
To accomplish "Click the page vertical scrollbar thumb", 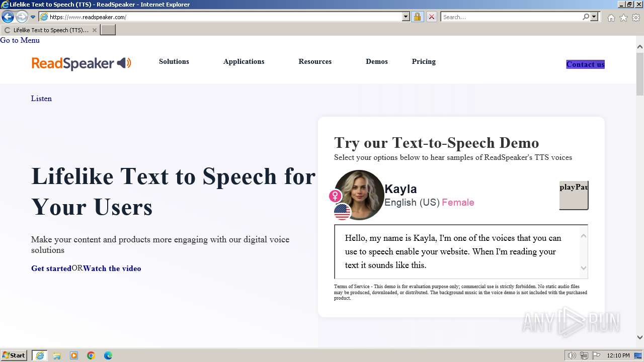I will pyautogui.click(x=640, y=73).
